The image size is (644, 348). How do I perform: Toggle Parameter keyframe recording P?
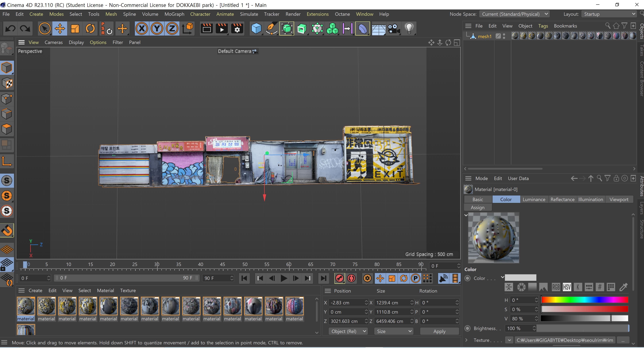click(x=415, y=278)
